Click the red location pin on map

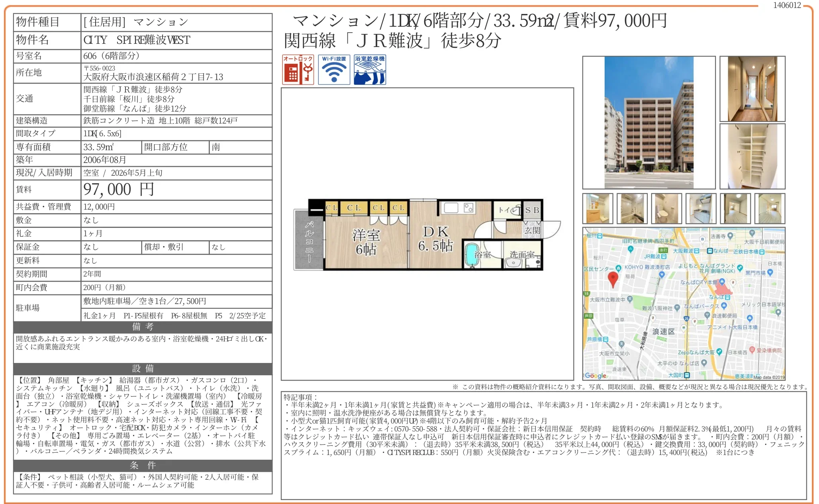[613, 279]
